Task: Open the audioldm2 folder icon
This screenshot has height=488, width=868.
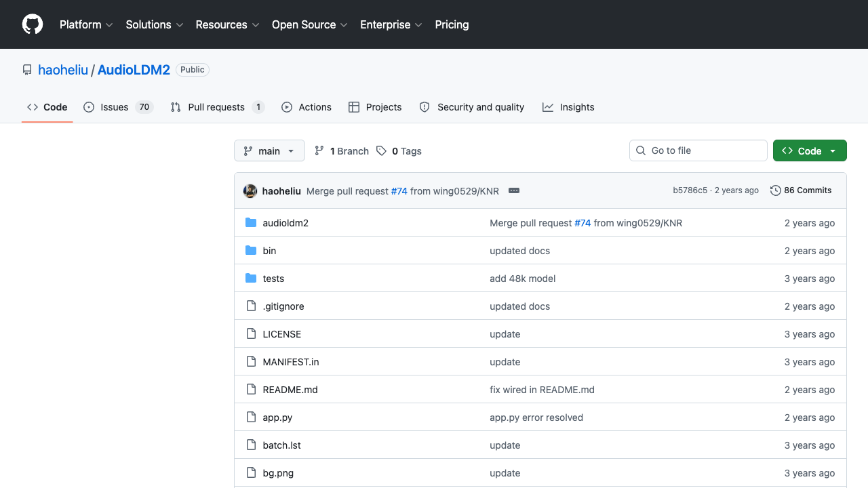Action: coord(251,223)
